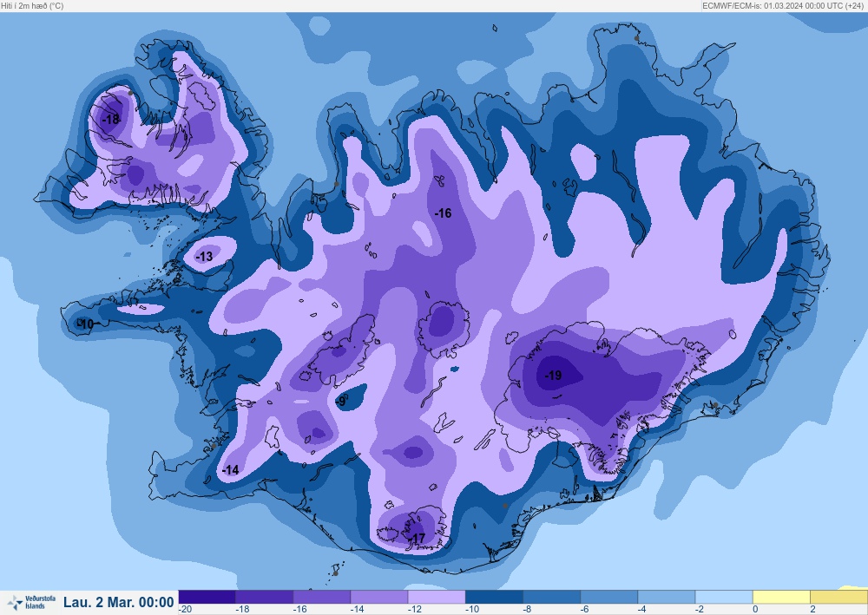The height and width of the screenshot is (615, 868).
Task: Click the 'Hiti í 2m hæð (°C)' title
Action: (x=32, y=6)
